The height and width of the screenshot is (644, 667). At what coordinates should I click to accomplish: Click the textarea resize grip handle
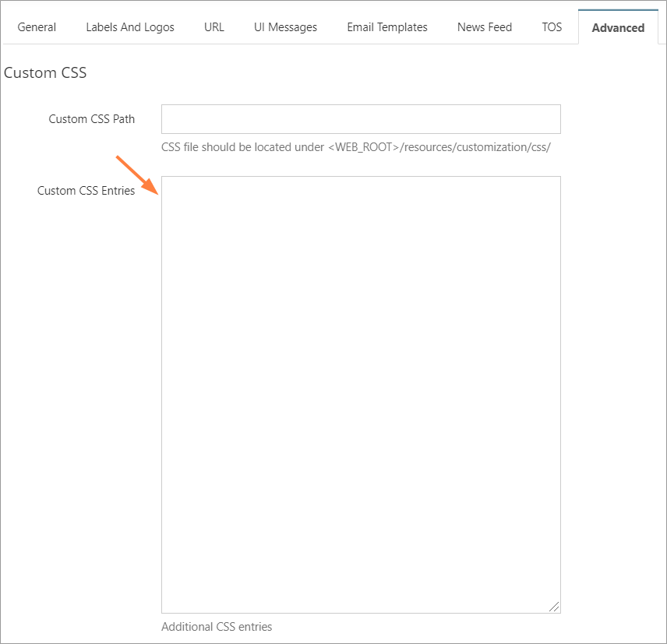click(555, 606)
